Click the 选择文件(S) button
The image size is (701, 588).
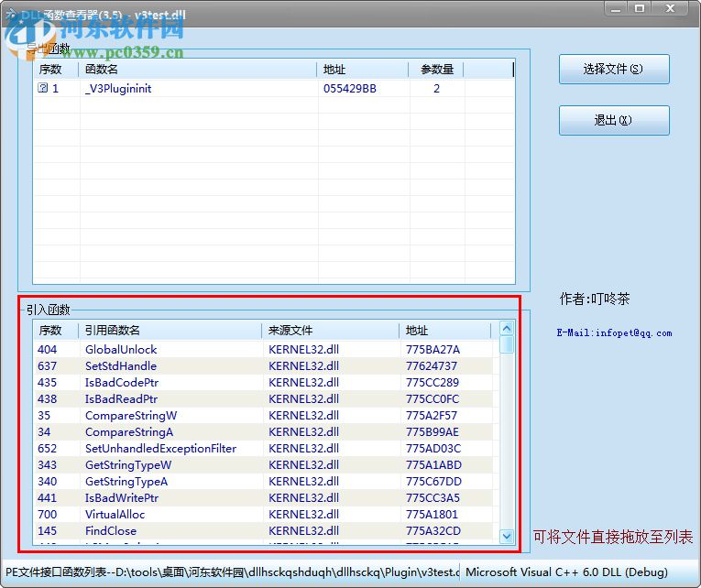click(x=614, y=70)
